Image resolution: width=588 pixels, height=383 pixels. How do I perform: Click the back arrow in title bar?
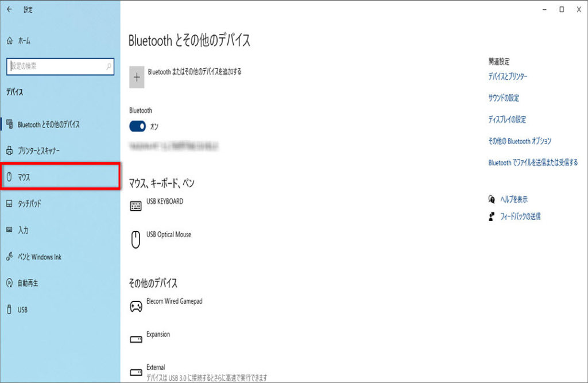click(x=9, y=10)
